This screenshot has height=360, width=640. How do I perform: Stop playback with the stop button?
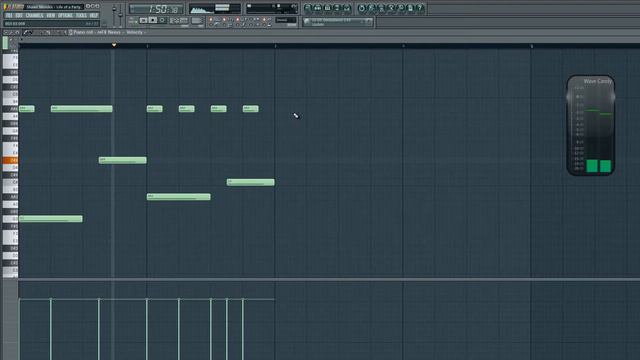(153, 20)
